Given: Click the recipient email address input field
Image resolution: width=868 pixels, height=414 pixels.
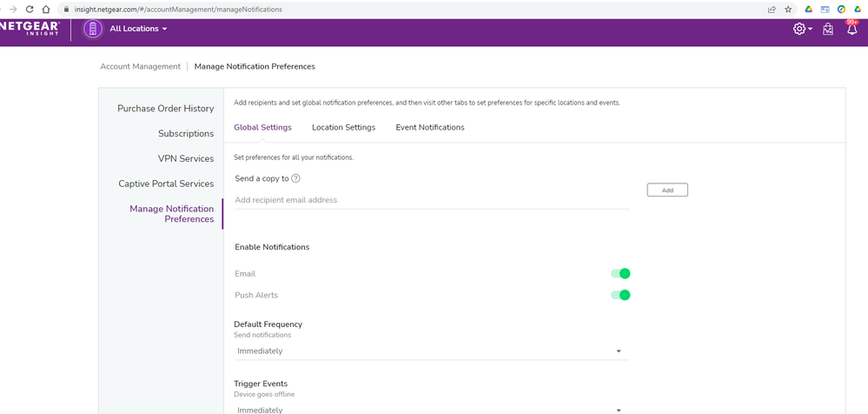Looking at the screenshot, I should tap(431, 200).
